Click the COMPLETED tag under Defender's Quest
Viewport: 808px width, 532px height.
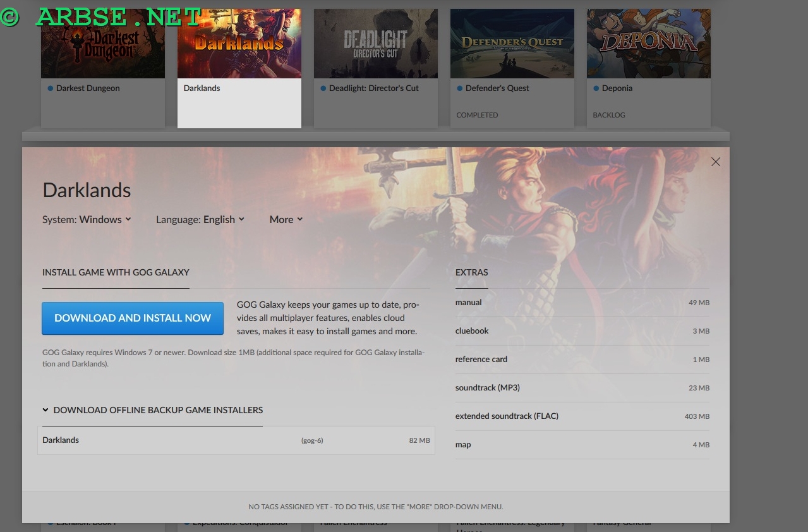coord(477,115)
